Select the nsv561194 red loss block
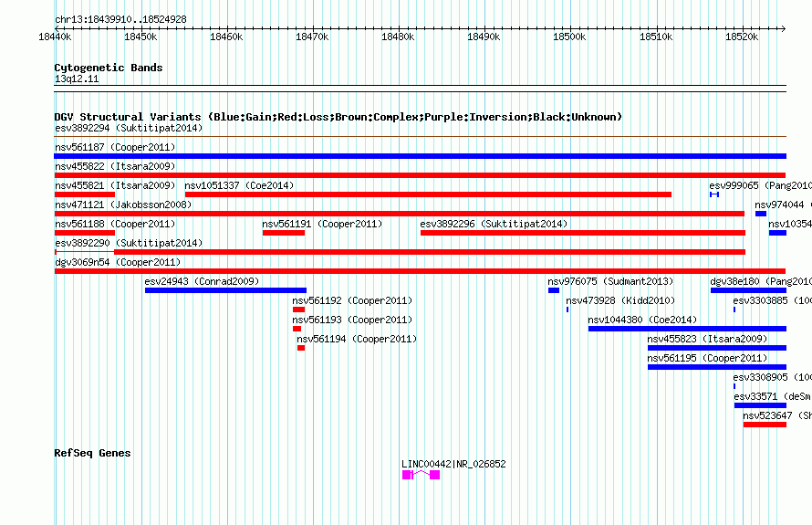Viewport: 812px width, 525px height. (x=301, y=348)
